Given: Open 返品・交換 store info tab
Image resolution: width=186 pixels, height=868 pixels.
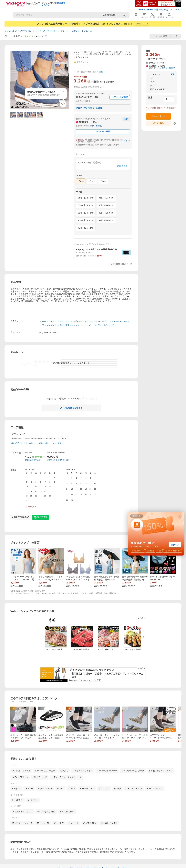Looking at the screenshot, I should click(x=44, y=443).
